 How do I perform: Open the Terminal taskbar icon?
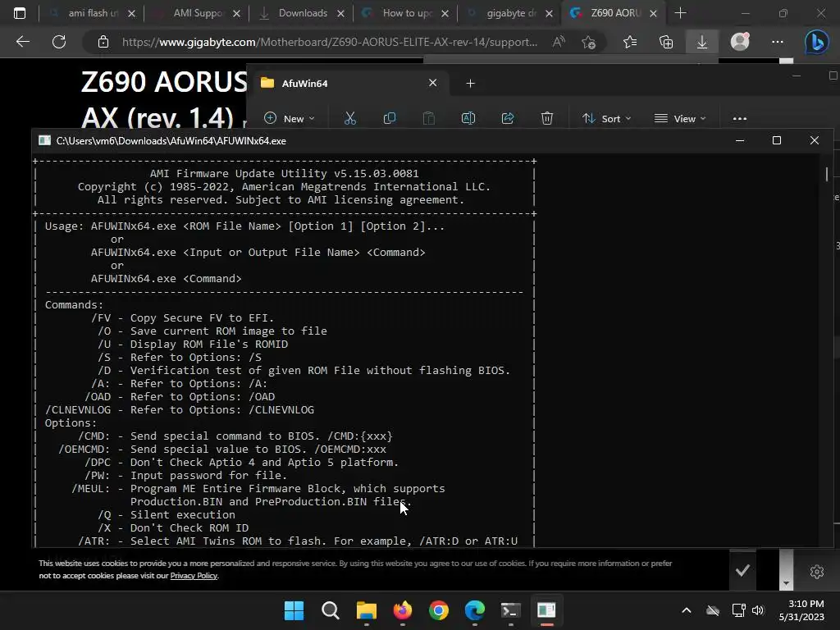(x=510, y=610)
